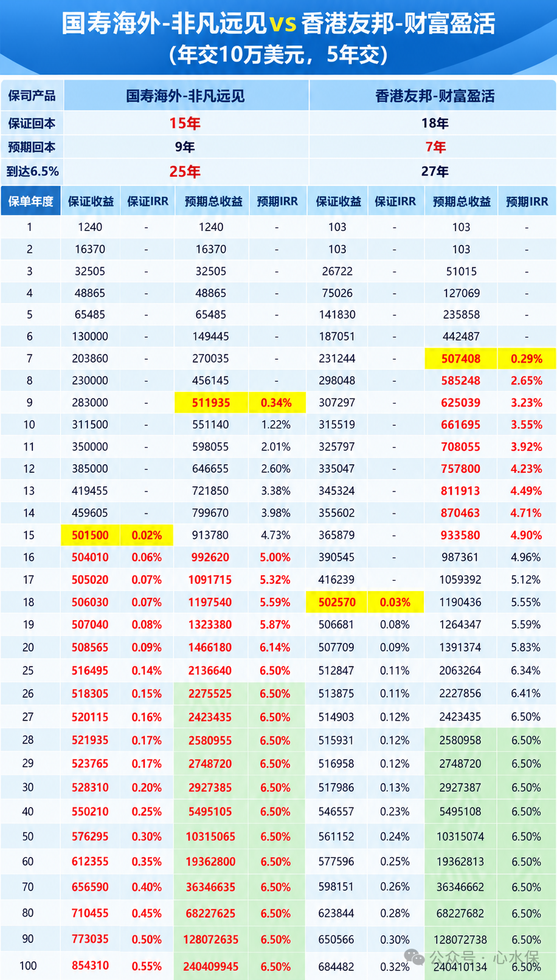Click the '保单年度' column header
557x980 pixels.
pyautogui.click(x=30, y=201)
